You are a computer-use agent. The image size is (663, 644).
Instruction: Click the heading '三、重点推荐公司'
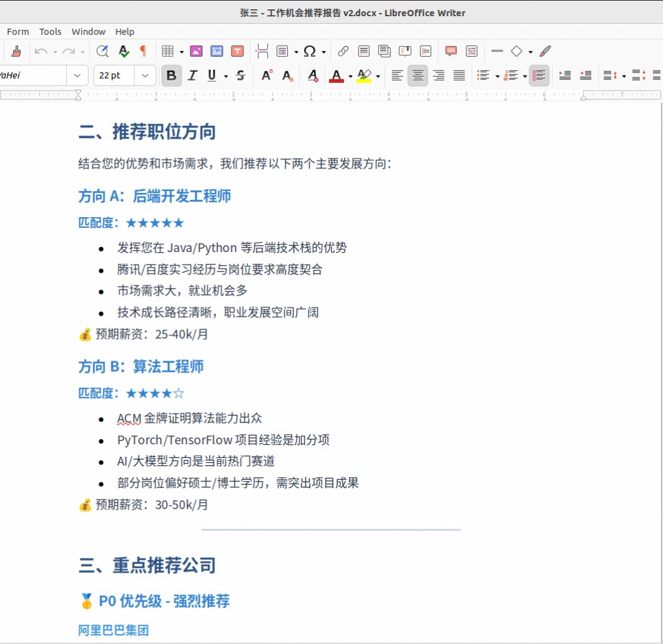pyautogui.click(x=147, y=565)
